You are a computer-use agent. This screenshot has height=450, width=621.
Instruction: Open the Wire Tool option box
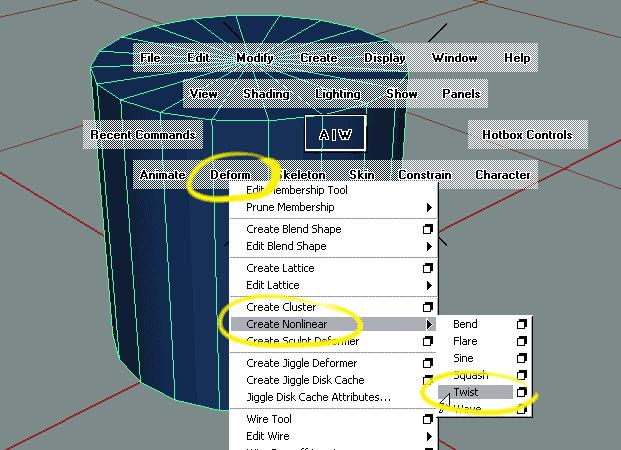[x=428, y=419]
